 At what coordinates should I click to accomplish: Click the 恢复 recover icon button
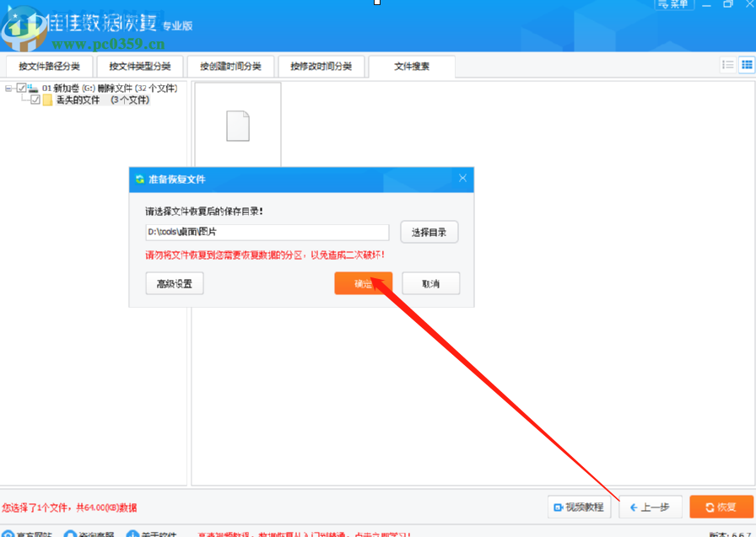pyautogui.click(x=720, y=507)
